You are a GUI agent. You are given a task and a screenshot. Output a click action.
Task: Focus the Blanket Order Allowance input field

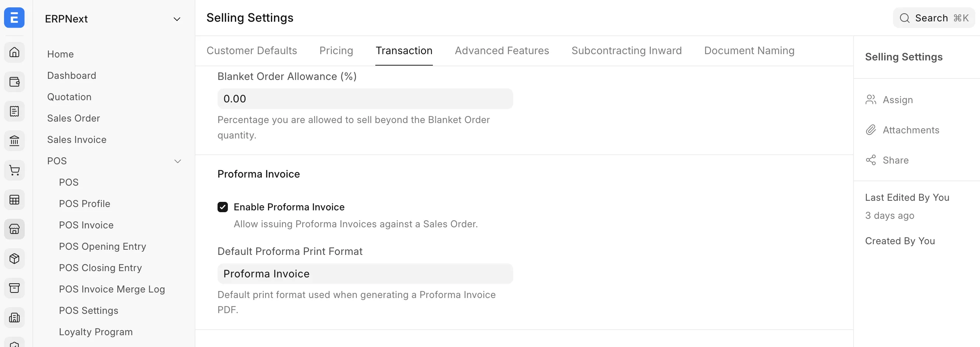point(365,99)
